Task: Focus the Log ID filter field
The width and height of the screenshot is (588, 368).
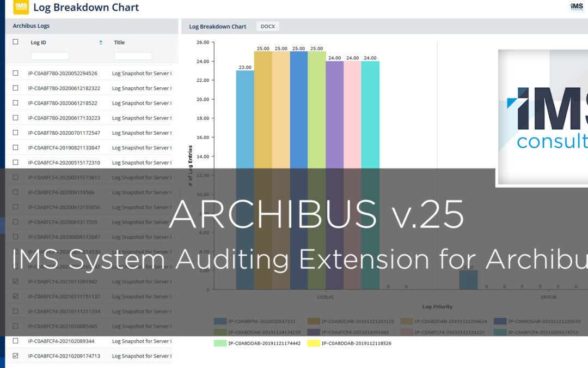Action: point(50,56)
